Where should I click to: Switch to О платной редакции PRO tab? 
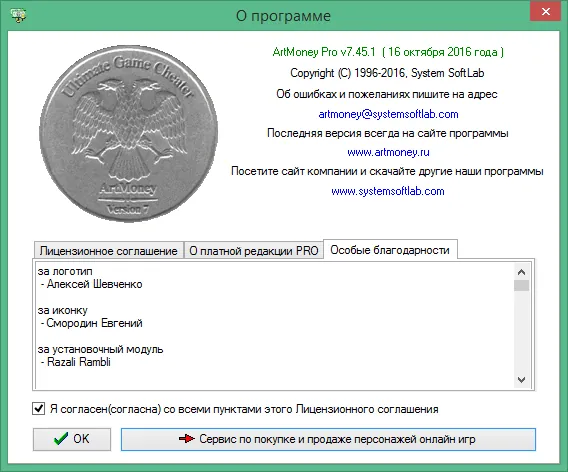tap(254, 251)
